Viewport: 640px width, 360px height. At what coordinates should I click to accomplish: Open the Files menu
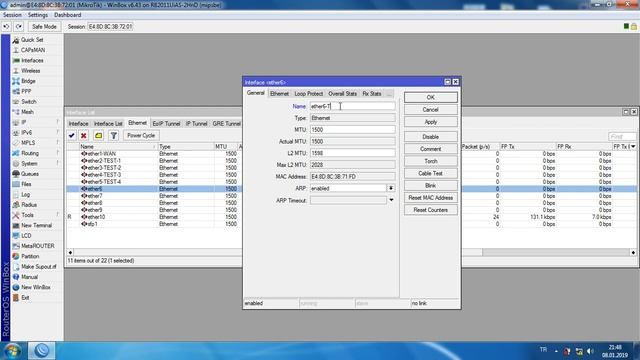coord(26,184)
